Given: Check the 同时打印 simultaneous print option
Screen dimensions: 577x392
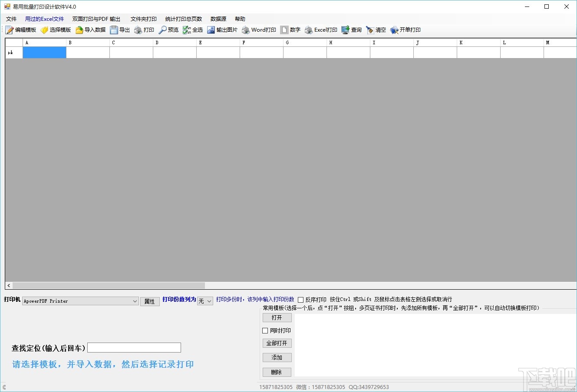Looking at the screenshot, I should 265,330.
